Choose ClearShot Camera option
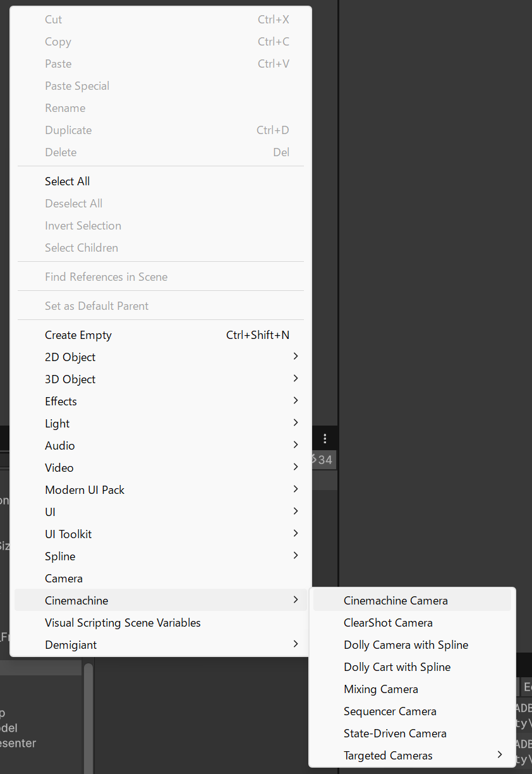This screenshot has width=532, height=774. pos(388,623)
